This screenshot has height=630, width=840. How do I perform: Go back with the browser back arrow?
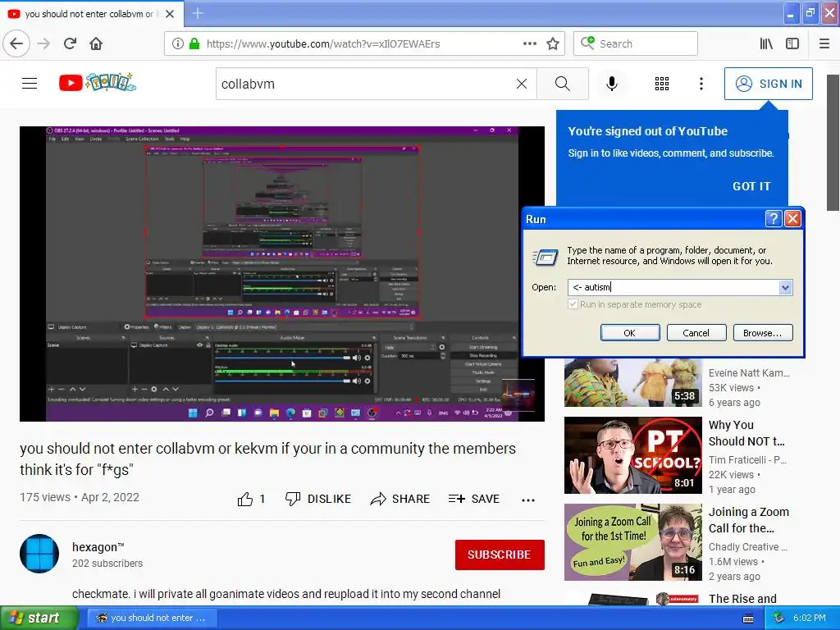point(16,43)
